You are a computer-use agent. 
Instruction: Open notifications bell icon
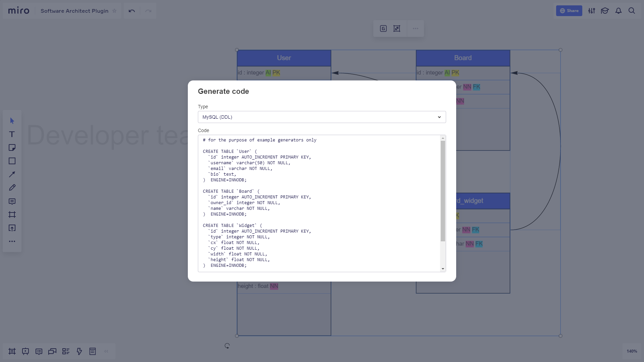619,11
